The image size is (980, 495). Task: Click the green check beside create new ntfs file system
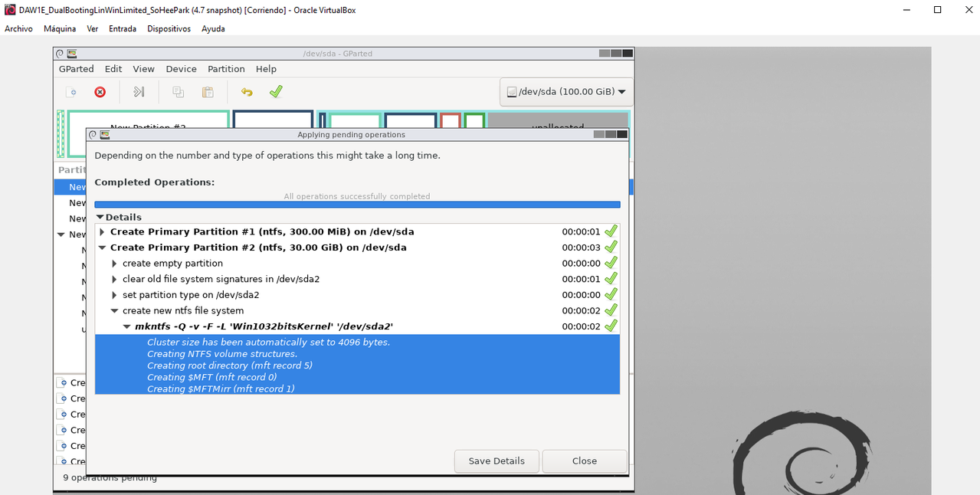(611, 310)
